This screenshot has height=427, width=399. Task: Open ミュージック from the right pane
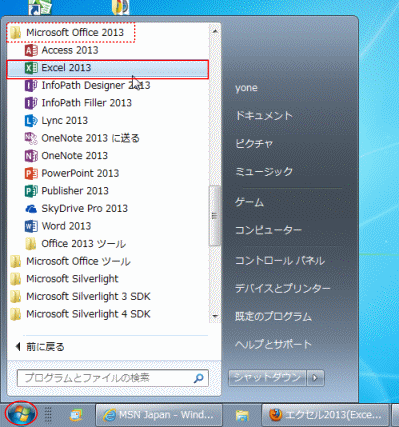pyautogui.click(x=264, y=172)
